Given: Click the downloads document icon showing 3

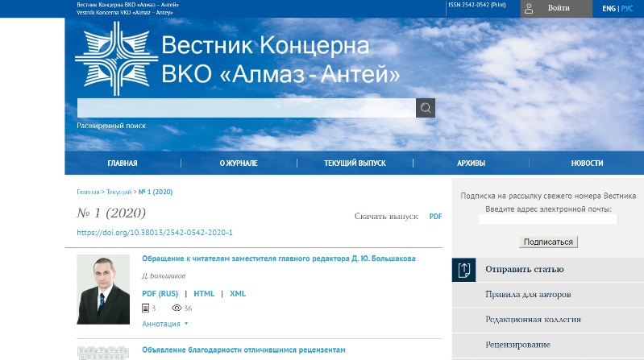Looking at the screenshot, I should pos(146,308).
